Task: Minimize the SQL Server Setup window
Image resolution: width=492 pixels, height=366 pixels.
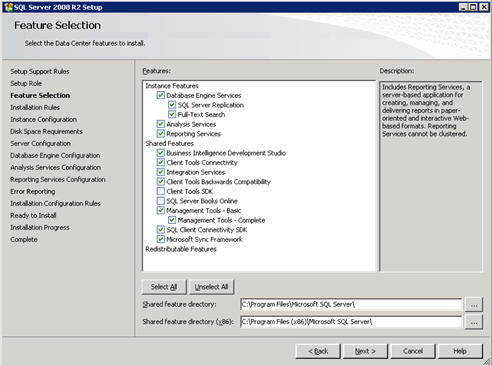Action: (463, 7)
